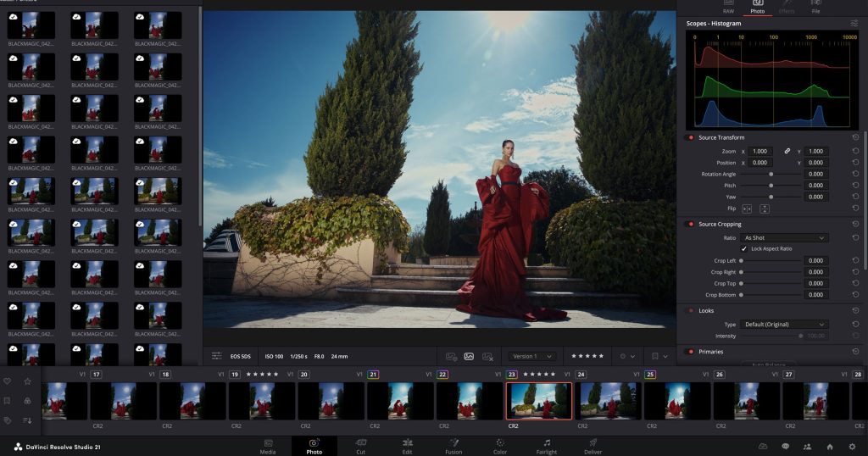Select filmstrip clip number 18
Screen dimensions: 868x456
(192, 401)
